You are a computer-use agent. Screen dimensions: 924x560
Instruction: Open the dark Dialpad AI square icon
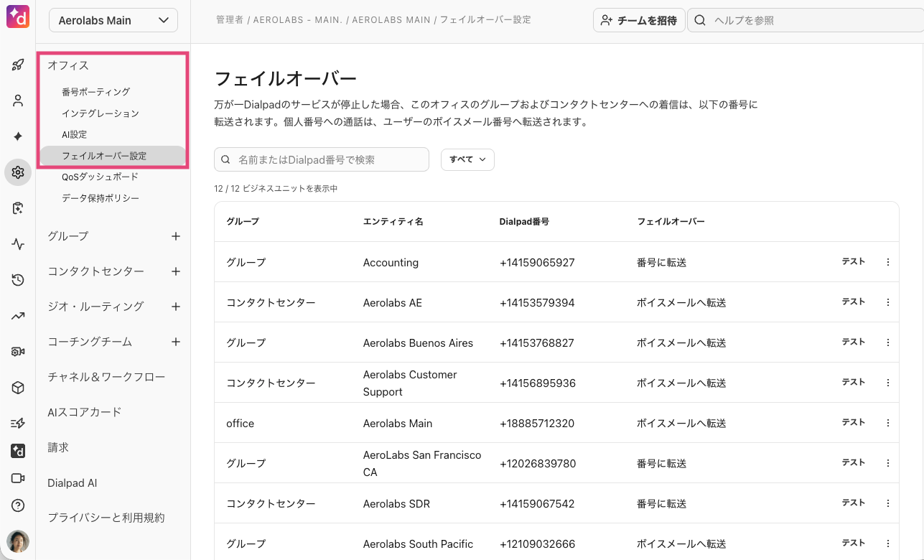point(18,451)
